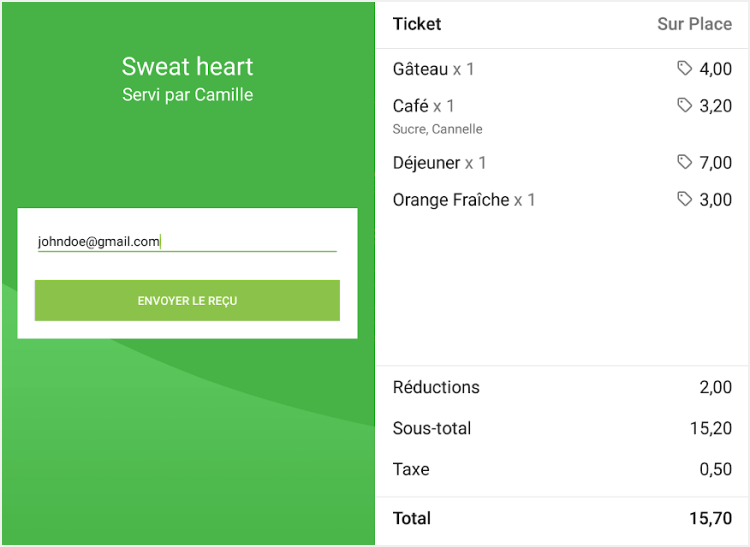Tap the Sucre, Cannelle modifiers text

point(438,129)
